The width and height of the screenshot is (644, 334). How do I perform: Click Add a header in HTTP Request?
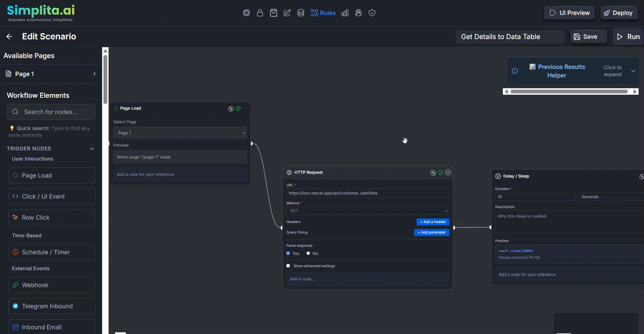coord(433,222)
